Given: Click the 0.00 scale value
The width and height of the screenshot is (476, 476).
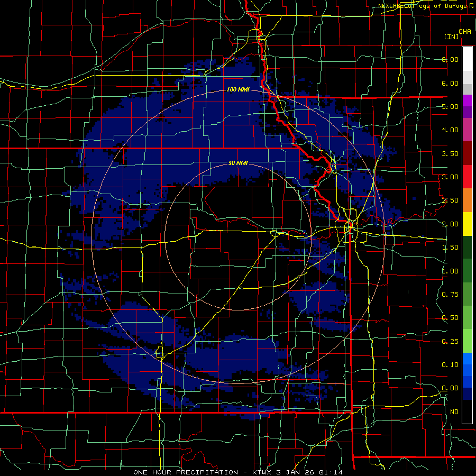Looking at the screenshot, I should (x=450, y=388).
